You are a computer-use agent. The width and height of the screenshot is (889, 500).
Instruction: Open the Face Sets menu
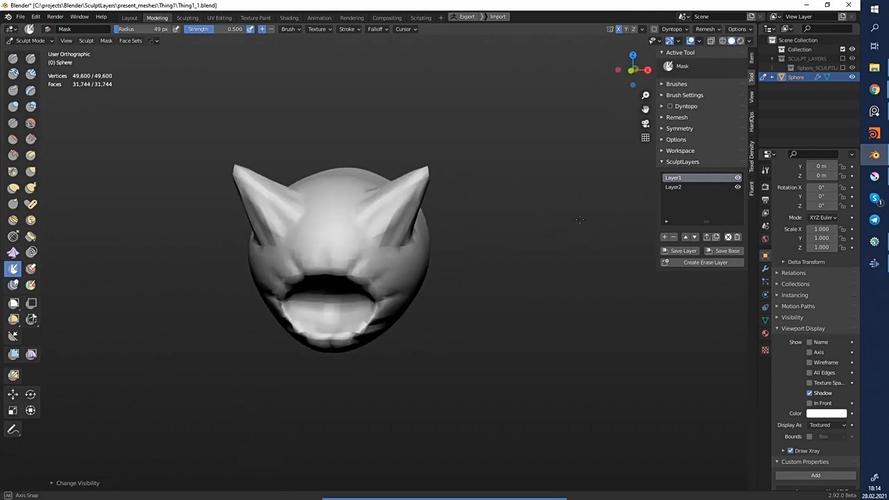pos(130,41)
